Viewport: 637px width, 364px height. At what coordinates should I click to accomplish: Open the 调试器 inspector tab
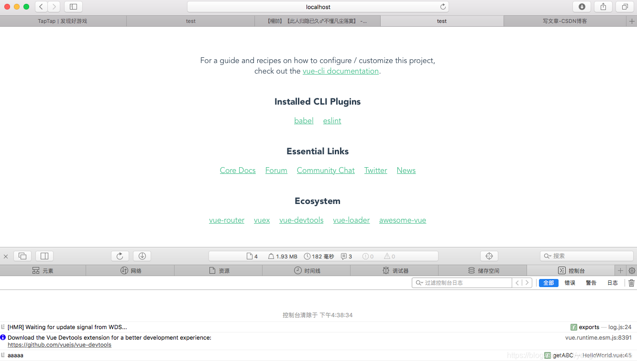pos(395,271)
